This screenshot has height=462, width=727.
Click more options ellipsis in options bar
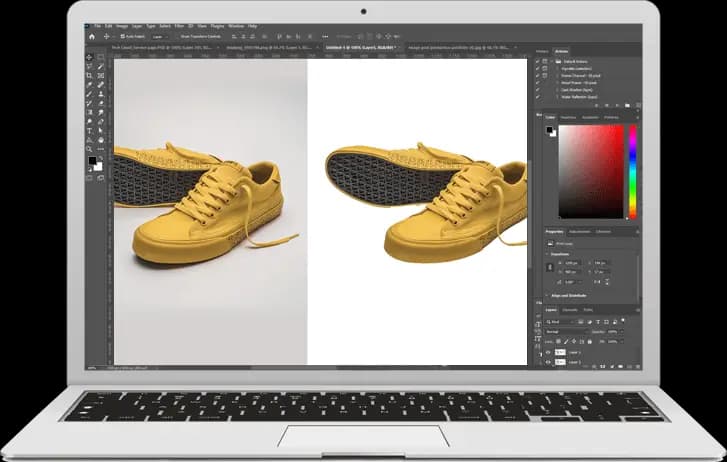(325, 36)
